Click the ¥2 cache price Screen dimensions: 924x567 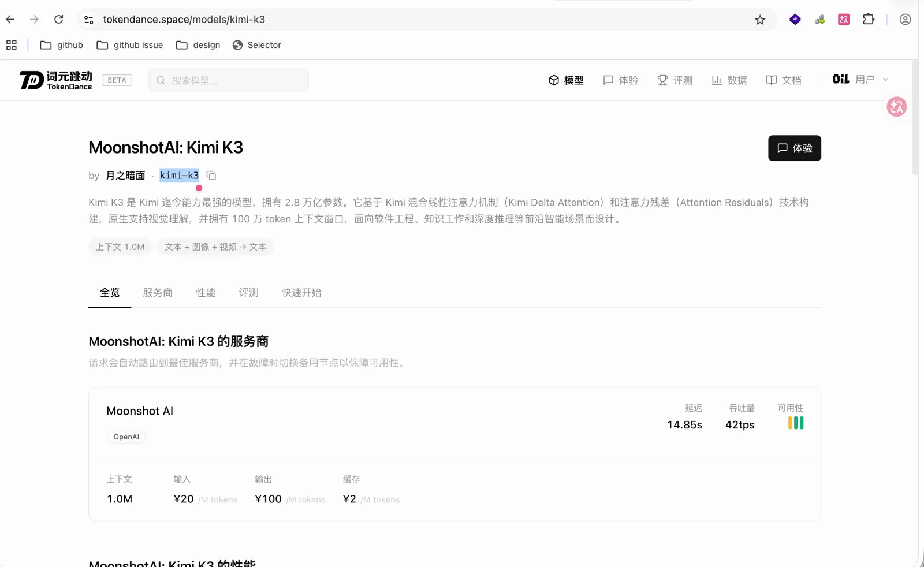(349, 499)
